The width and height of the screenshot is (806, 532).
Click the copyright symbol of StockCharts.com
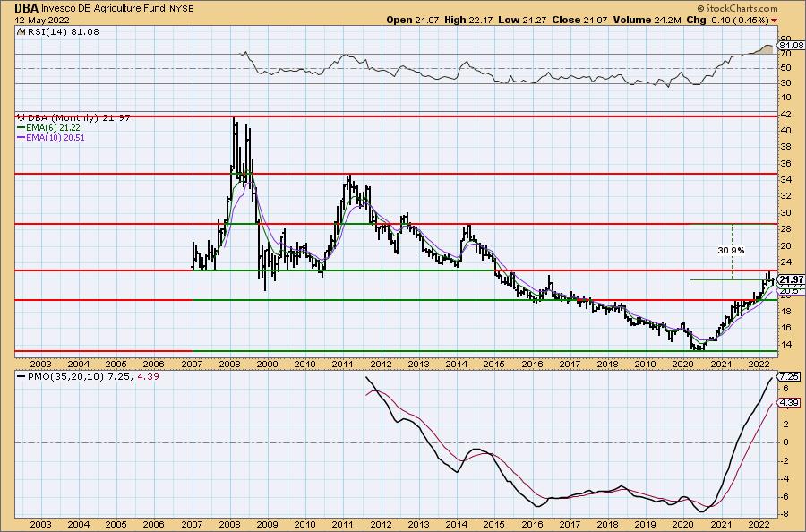tap(700, 8)
